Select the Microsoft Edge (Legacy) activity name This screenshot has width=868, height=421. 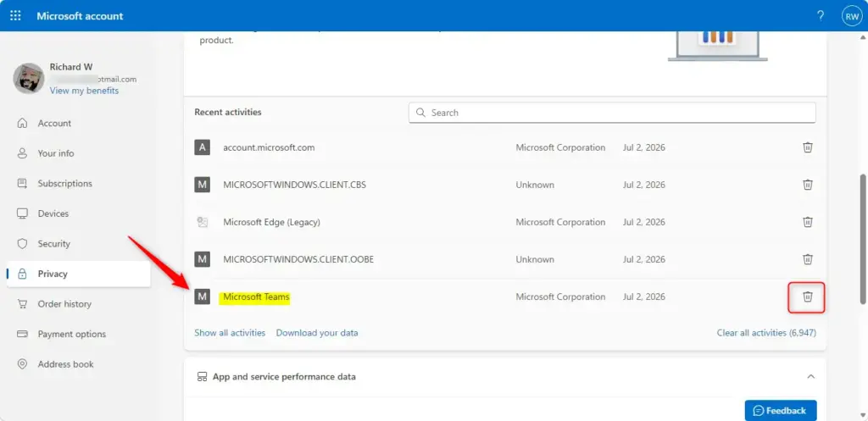click(x=272, y=222)
